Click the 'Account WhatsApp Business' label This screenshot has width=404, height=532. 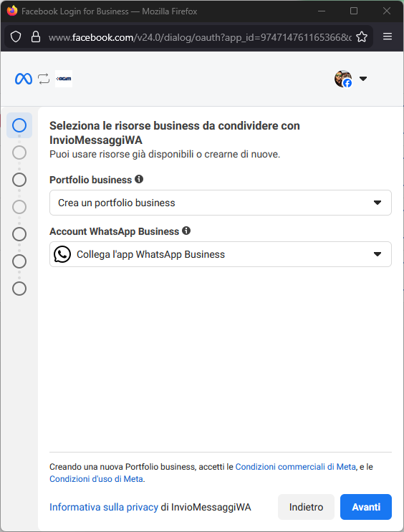coord(114,231)
